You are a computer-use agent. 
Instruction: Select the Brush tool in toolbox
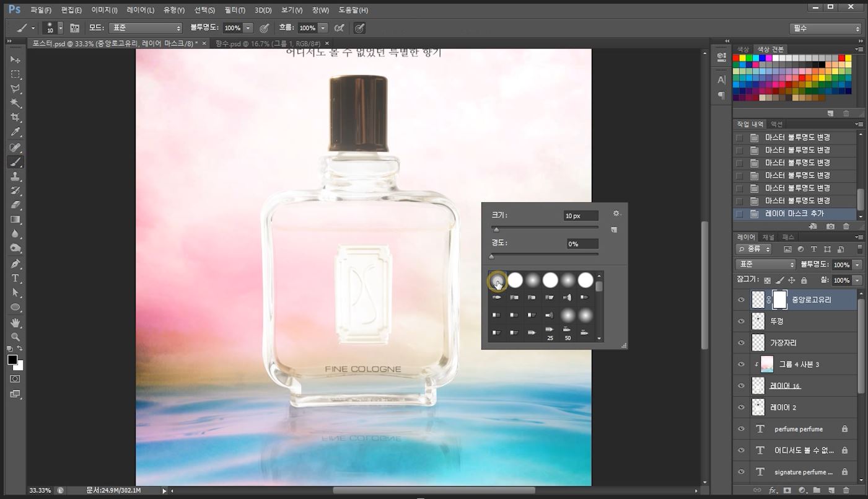pyautogui.click(x=15, y=162)
